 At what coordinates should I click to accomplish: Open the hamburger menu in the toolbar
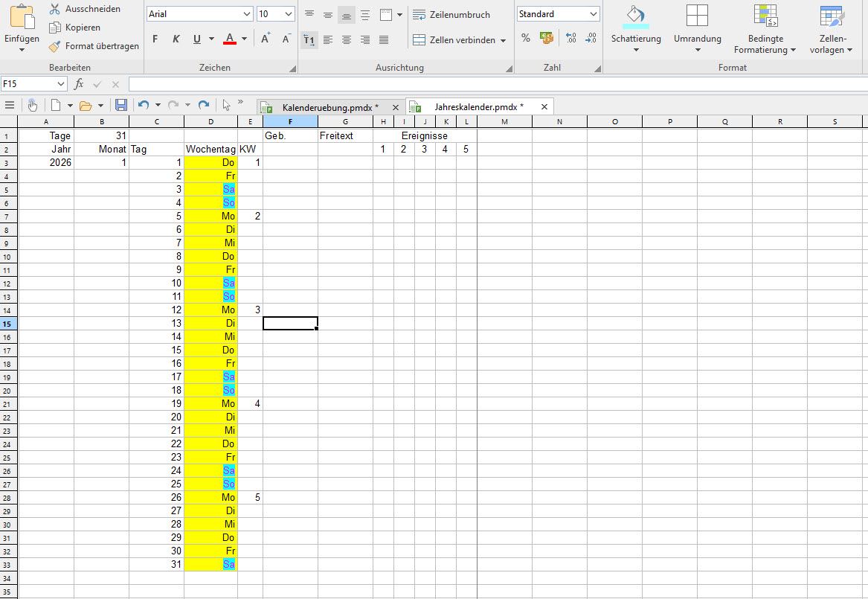pos(10,105)
